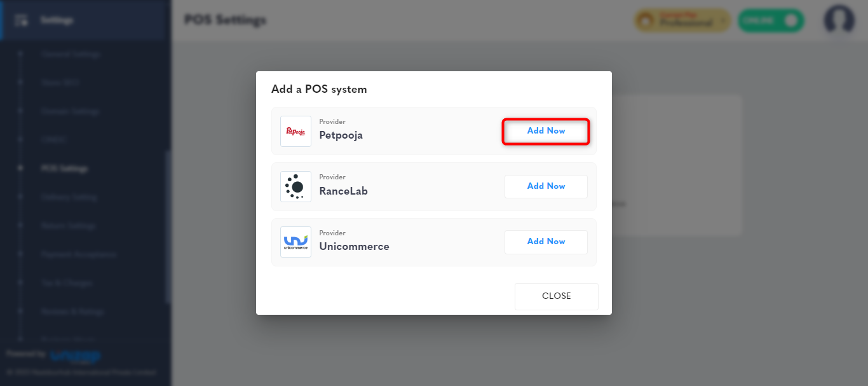The height and width of the screenshot is (386, 868).
Task: Open the Professional plan dropdown
Action: tap(682, 20)
